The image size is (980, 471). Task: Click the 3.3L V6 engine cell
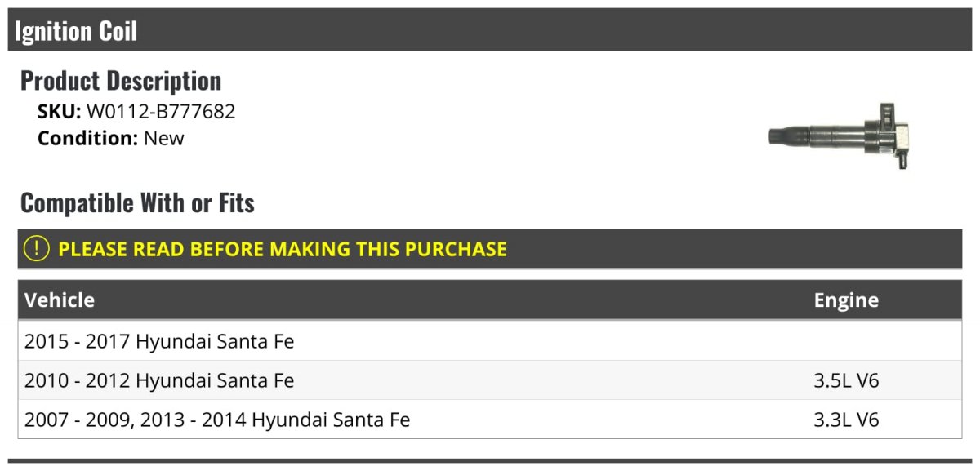(x=846, y=420)
